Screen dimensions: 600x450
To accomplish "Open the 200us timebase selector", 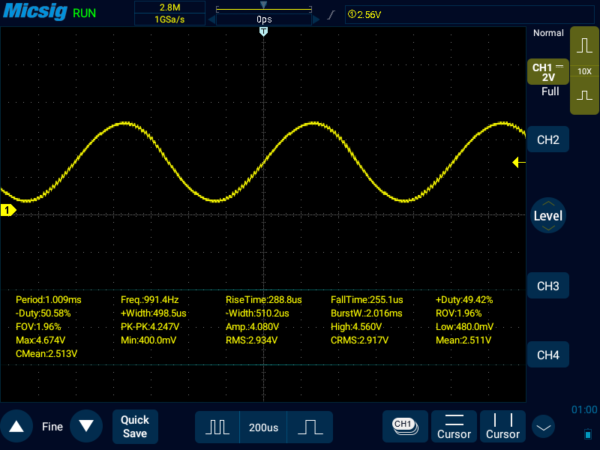I will 263,426.
